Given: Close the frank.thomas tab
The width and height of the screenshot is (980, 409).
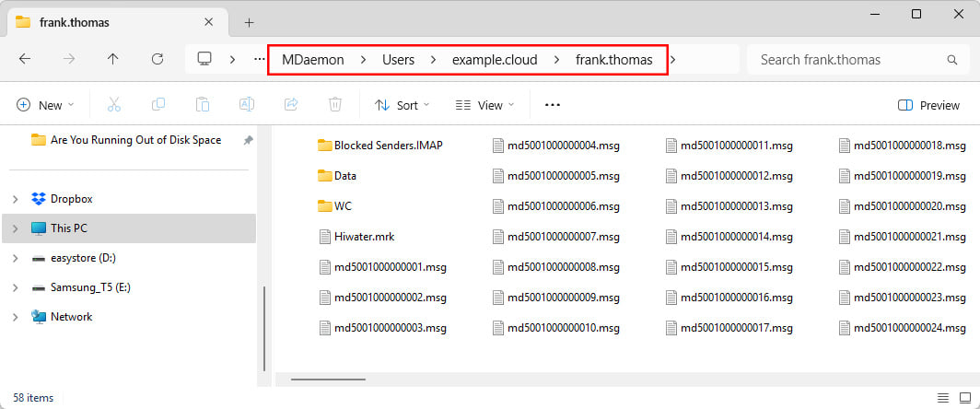Looking at the screenshot, I should click(209, 22).
